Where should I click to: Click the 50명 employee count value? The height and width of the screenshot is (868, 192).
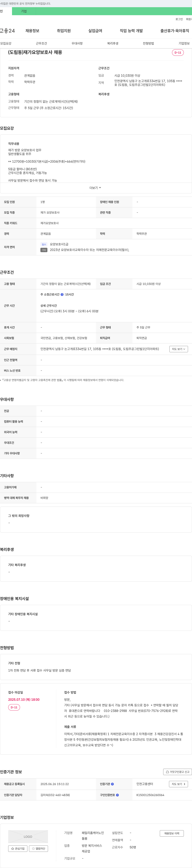133,847
